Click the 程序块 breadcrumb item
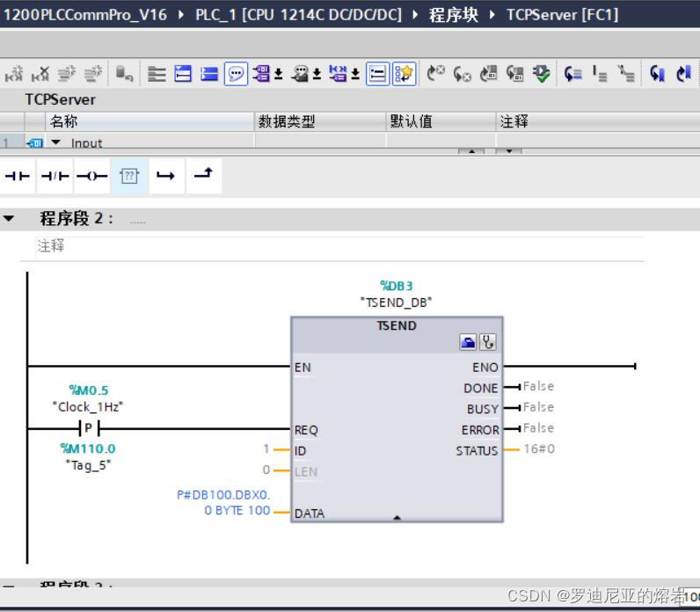Viewport: 700px width, 612px height. click(x=453, y=15)
